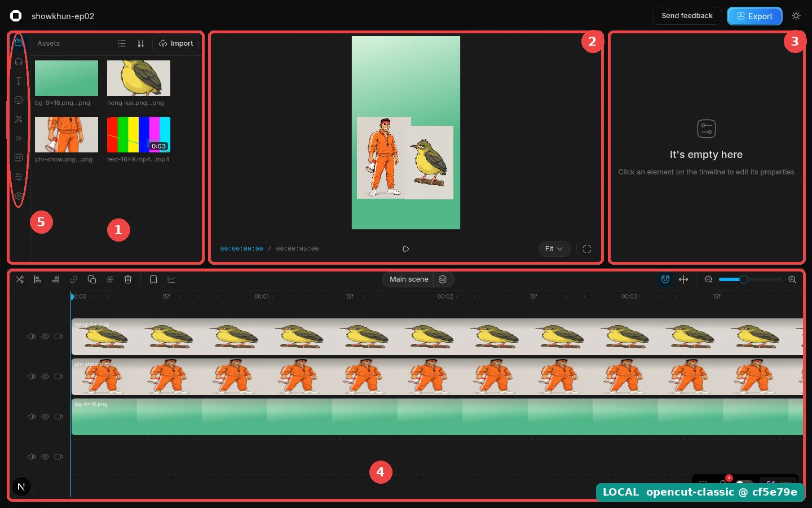Viewport: 812px width, 508px height.
Task: Mute the nong-kai.png track
Action: click(x=32, y=336)
